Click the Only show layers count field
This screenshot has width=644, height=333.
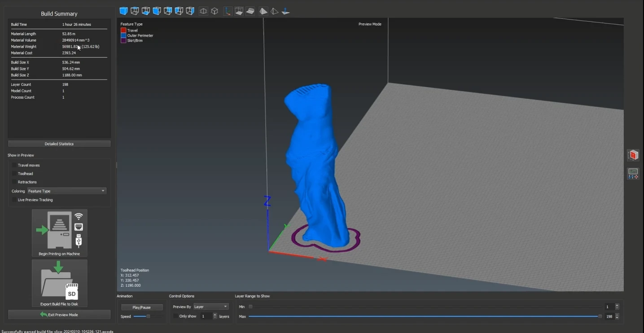tap(206, 316)
